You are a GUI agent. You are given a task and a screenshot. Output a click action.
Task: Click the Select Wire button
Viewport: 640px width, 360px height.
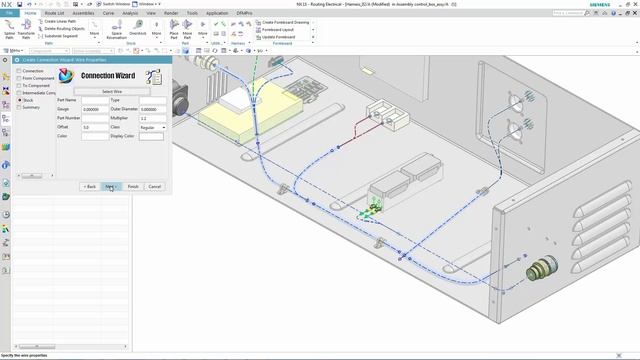pyautogui.click(x=112, y=92)
